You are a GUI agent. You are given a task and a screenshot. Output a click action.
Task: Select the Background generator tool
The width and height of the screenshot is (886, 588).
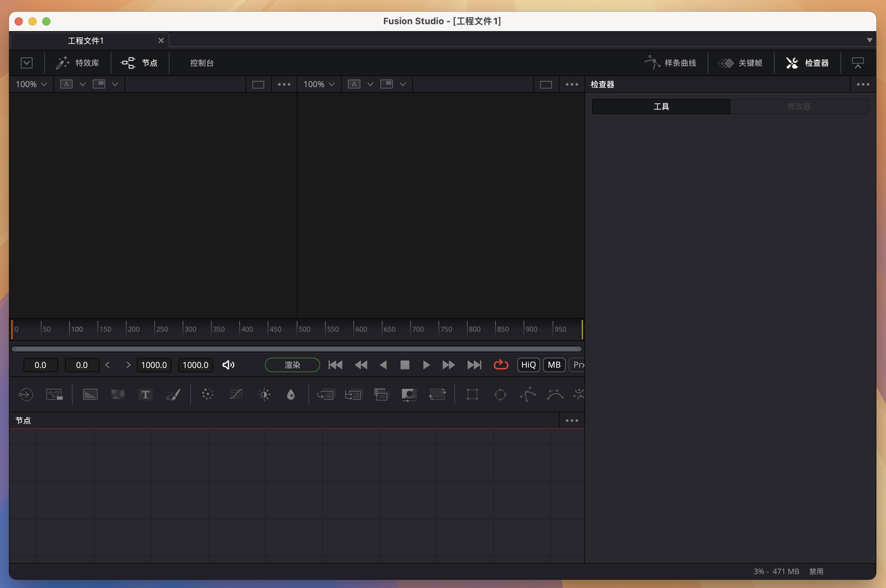(x=90, y=394)
